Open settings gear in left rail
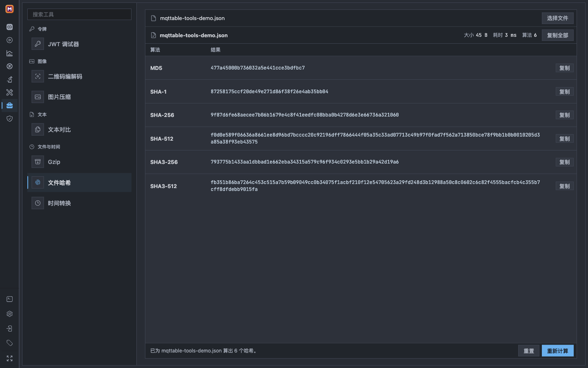 (9, 314)
